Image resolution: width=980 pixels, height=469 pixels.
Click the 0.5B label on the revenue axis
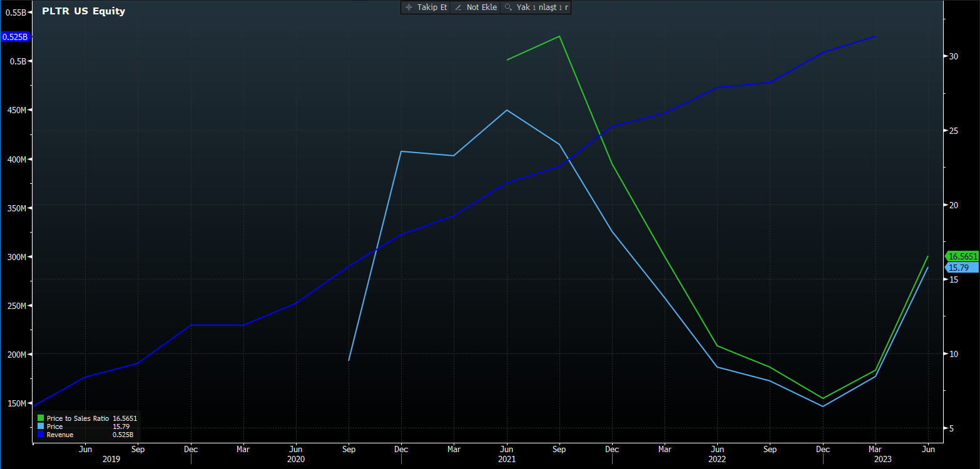[x=18, y=61]
